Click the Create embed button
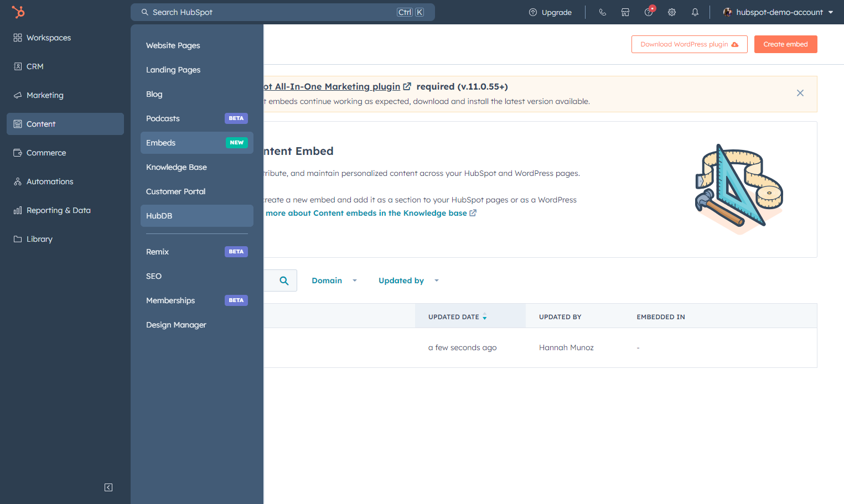Image resolution: width=844 pixels, height=504 pixels. tap(786, 44)
